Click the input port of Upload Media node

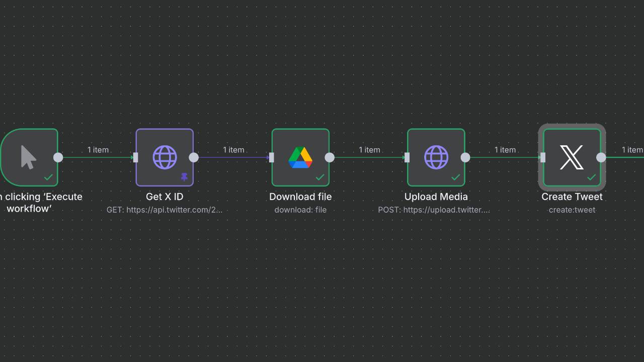click(x=407, y=157)
